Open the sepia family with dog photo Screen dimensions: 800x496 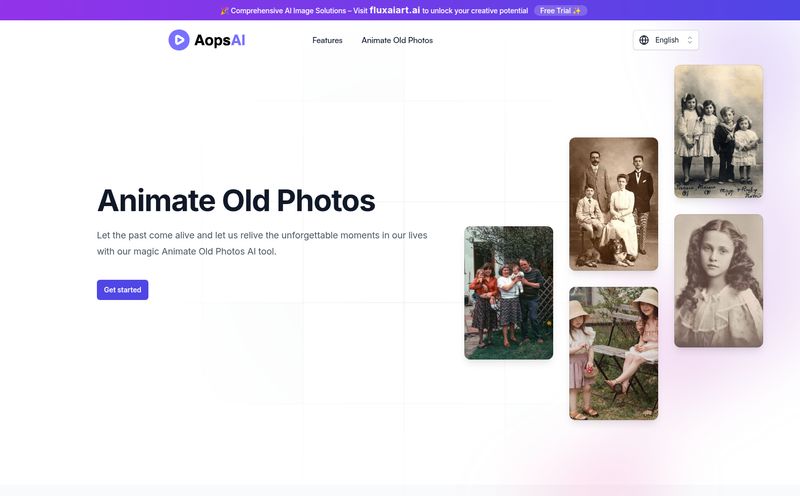click(613, 204)
